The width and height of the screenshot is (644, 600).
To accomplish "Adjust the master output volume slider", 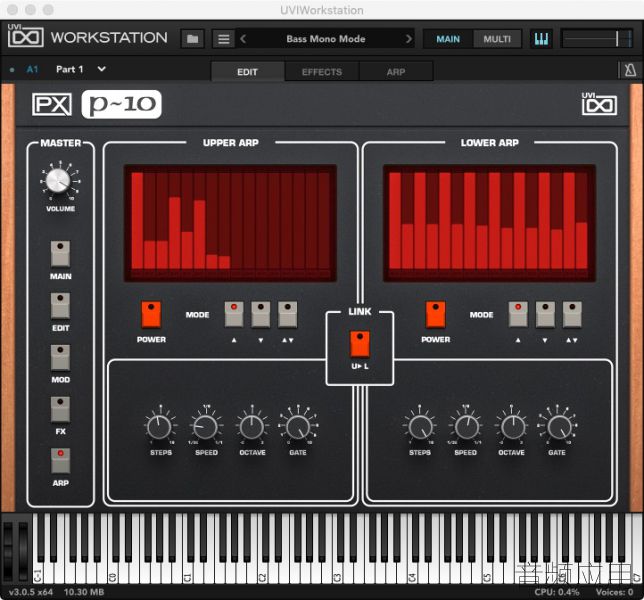I will coord(598,39).
